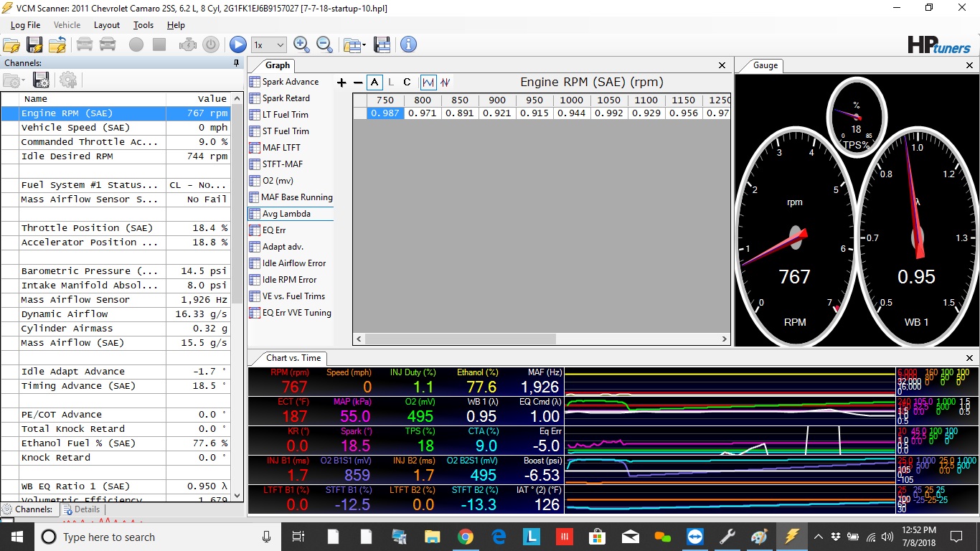Image resolution: width=980 pixels, height=551 pixels.
Task: Select the Chart vs. Time tab
Action: pos(293,358)
